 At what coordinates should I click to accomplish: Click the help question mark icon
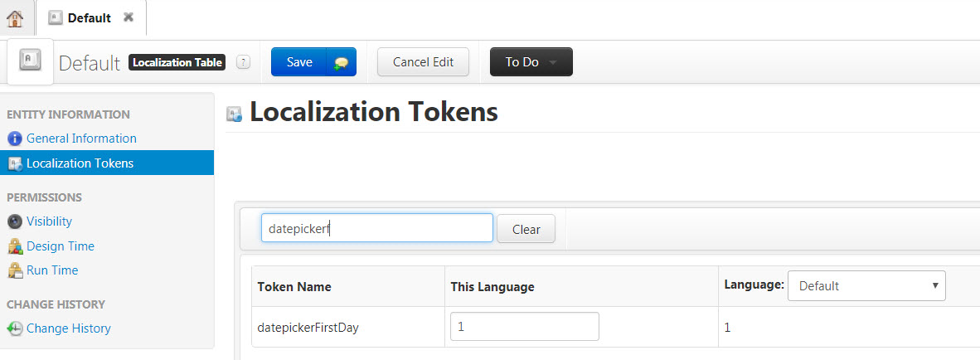pos(243,62)
